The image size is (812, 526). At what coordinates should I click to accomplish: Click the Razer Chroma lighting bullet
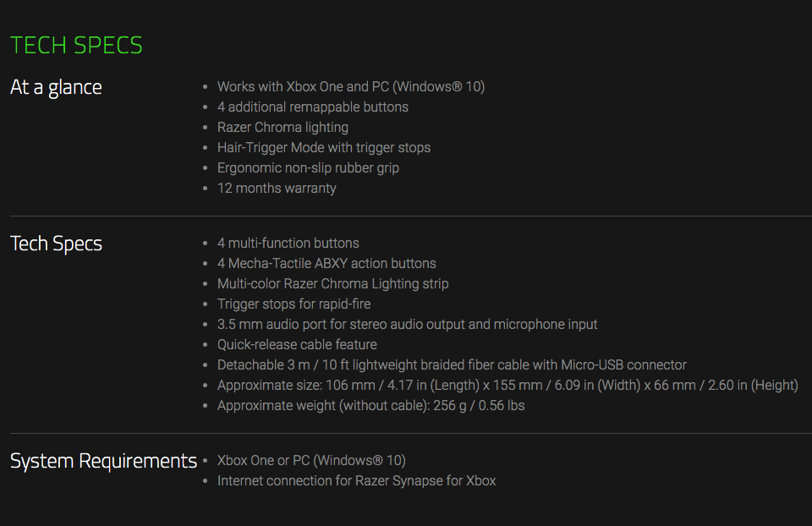[x=283, y=128]
